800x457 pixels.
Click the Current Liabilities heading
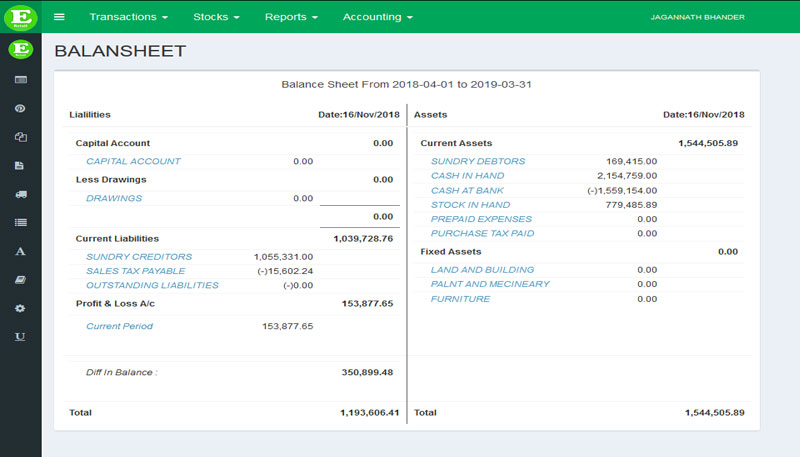coord(117,238)
